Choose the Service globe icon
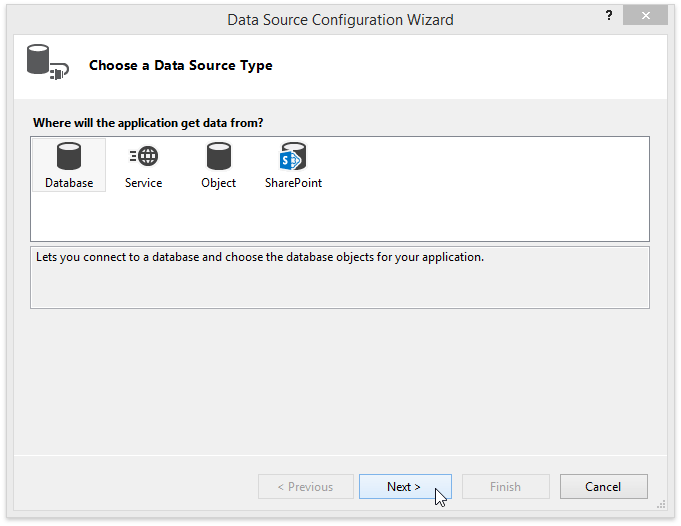This screenshot has width=681, height=526. [x=144, y=156]
